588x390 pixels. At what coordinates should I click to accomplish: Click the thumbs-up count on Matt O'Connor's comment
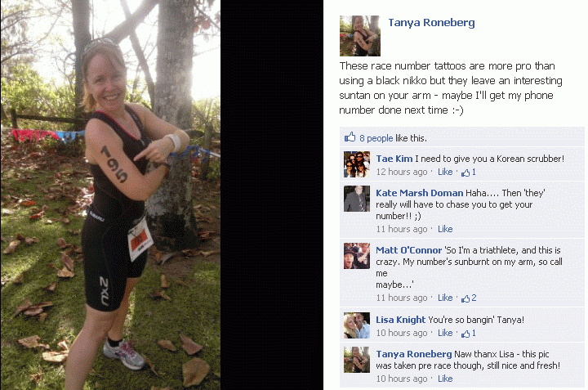click(469, 298)
